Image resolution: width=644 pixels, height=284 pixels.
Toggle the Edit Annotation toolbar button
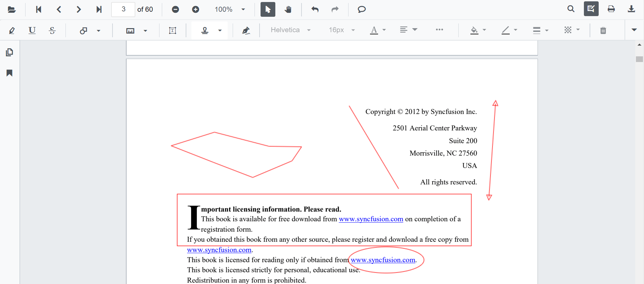pos(591,9)
